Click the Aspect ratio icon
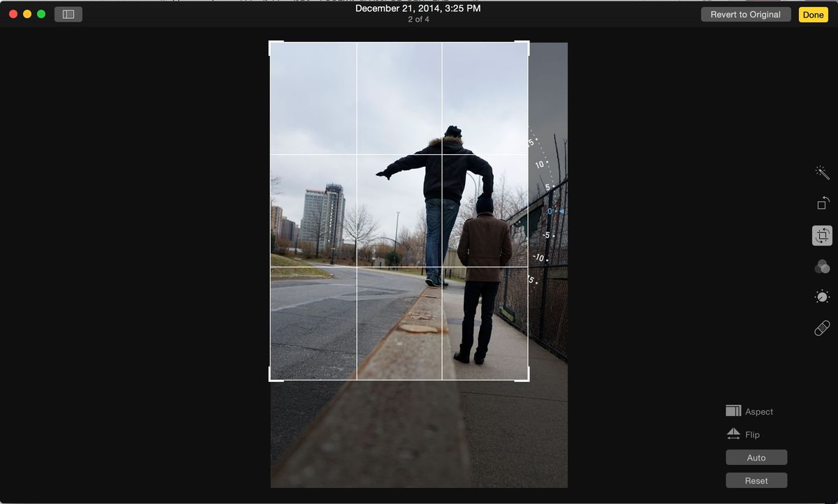This screenshot has width=838, height=504. point(733,411)
